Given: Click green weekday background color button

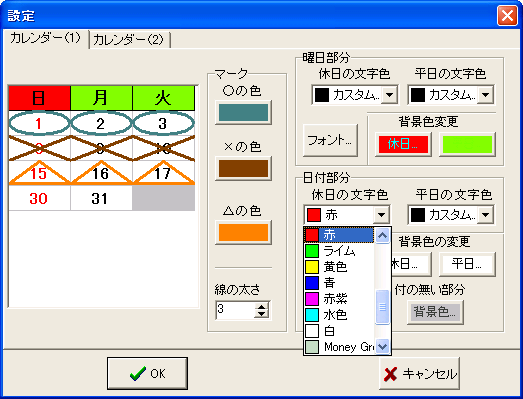Looking at the screenshot, I should click(x=467, y=144).
